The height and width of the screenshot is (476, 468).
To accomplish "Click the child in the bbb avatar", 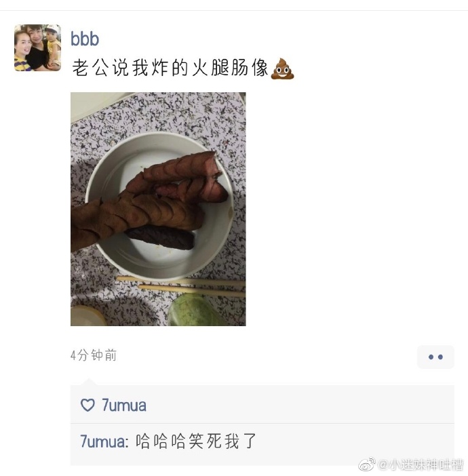I will point(53,45).
